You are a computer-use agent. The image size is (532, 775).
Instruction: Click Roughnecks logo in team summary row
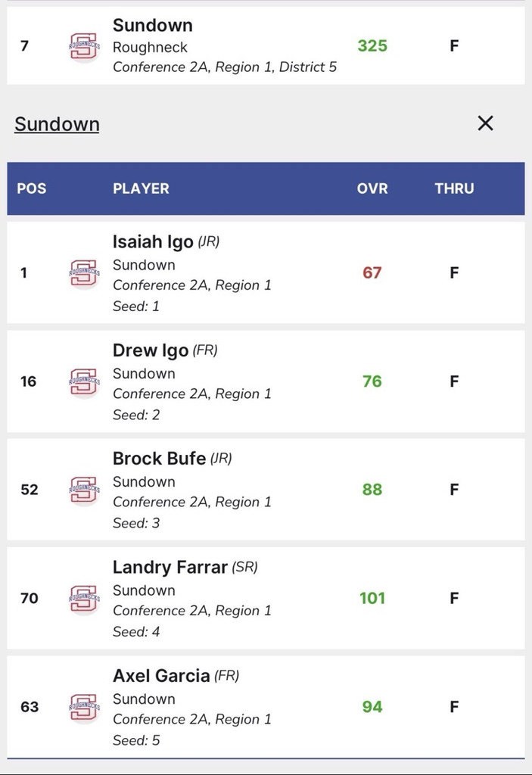click(83, 46)
